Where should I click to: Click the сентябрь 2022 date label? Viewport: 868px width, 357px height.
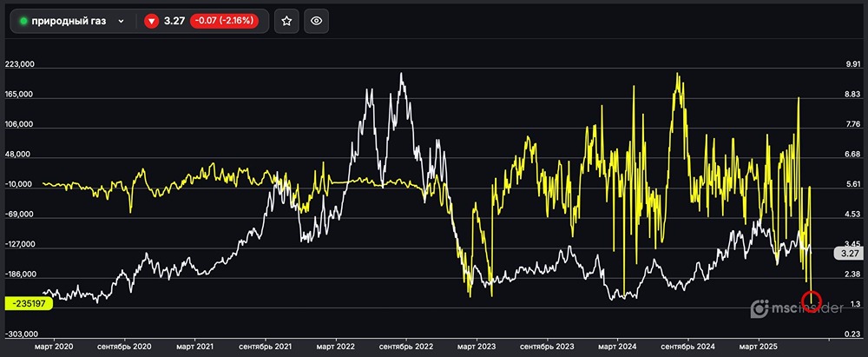coord(405,347)
